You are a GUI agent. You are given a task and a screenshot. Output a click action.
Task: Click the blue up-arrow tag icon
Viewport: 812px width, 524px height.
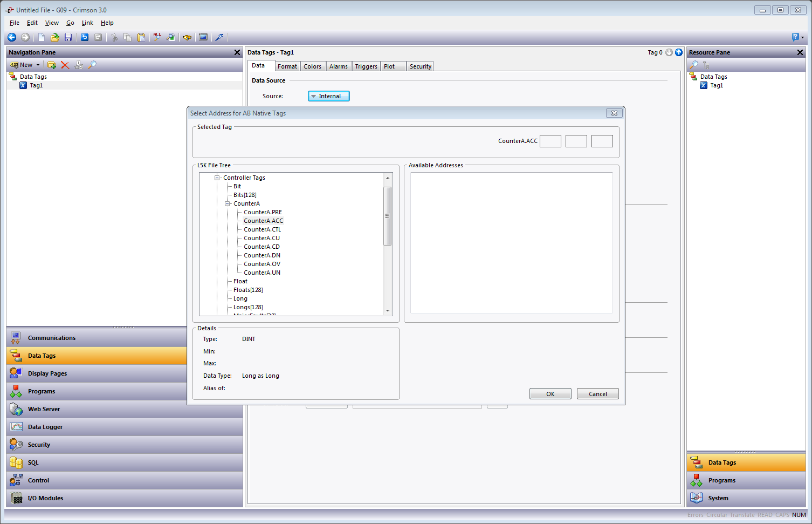coord(679,52)
